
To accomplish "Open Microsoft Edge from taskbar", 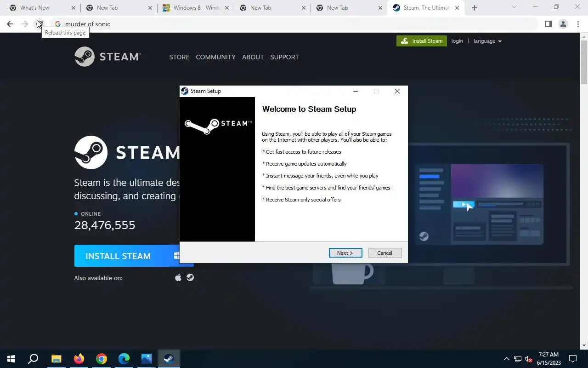I will 124,359.
